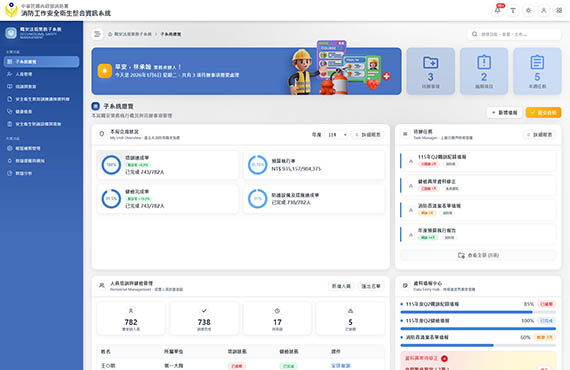The width and height of the screenshot is (570, 370).
Task: Click the budget execution rate ring chart
Action: tap(257, 165)
